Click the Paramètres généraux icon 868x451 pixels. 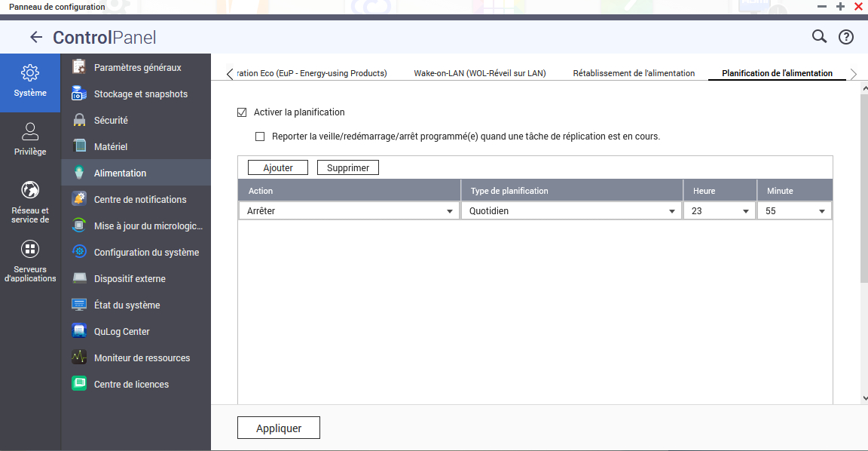(x=79, y=67)
